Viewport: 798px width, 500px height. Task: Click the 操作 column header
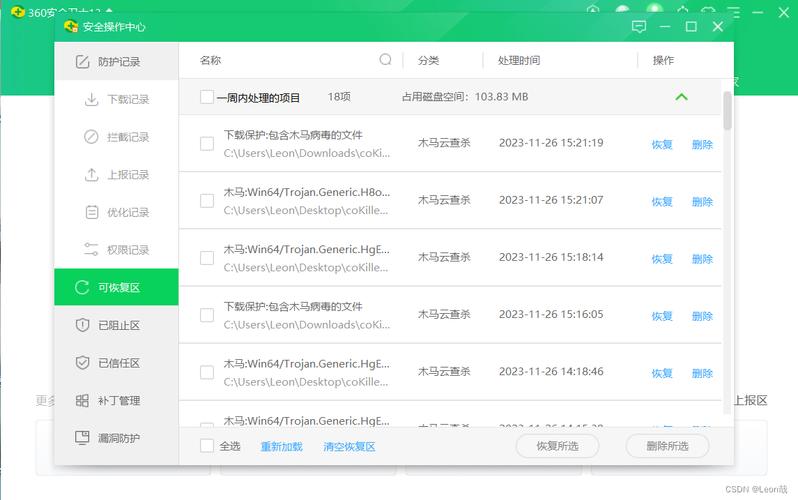coord(663,60)
